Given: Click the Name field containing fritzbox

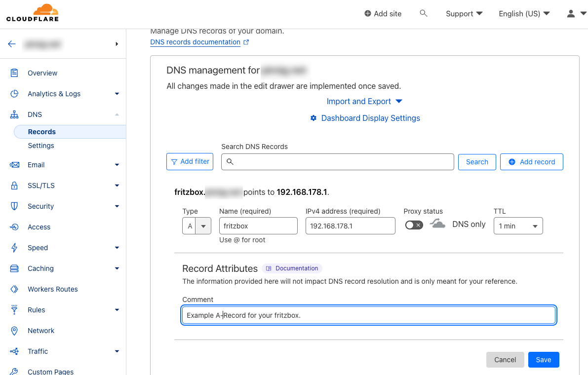Looking at the screenshot, I should (x=258, y=226).
